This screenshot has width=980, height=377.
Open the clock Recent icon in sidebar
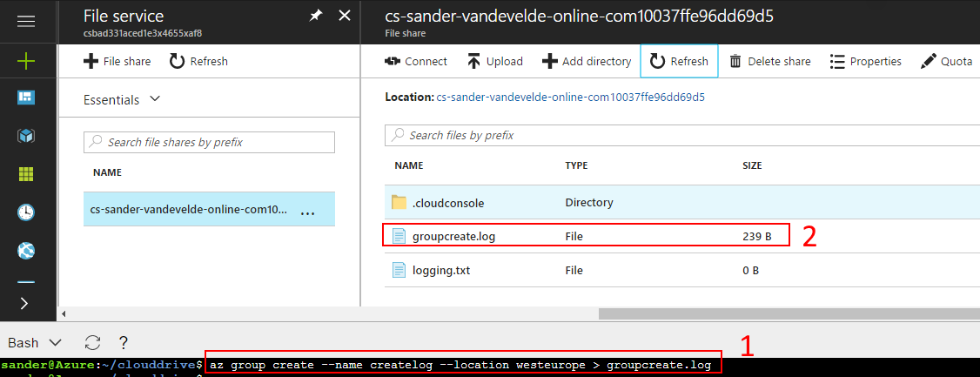pyautogui.click(x=25, y=212)
